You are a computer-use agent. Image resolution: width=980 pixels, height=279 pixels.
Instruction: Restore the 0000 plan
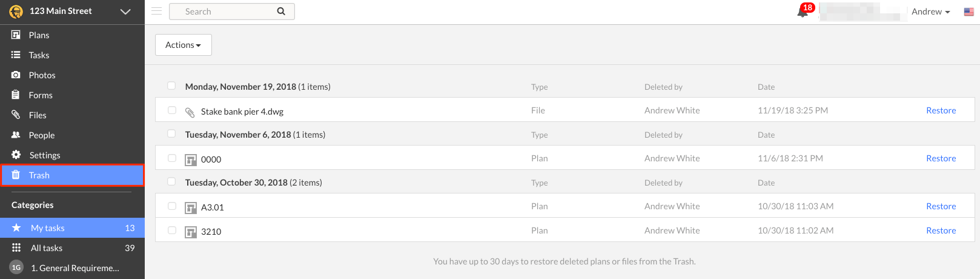(941, 158)
